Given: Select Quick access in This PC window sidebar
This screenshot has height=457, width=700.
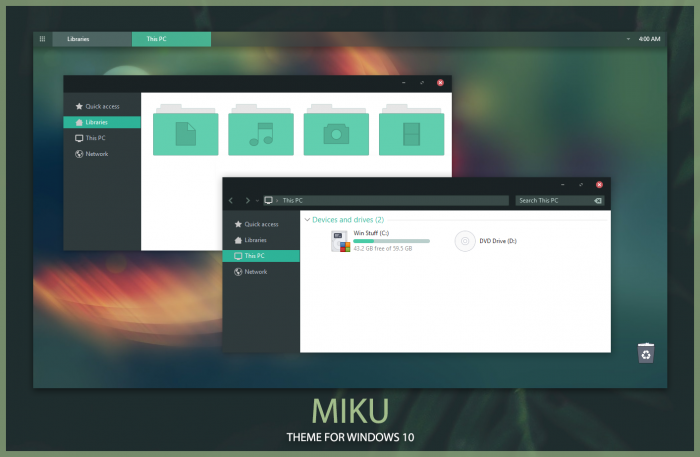Looking at the screenshot, I should click(261, 224).
